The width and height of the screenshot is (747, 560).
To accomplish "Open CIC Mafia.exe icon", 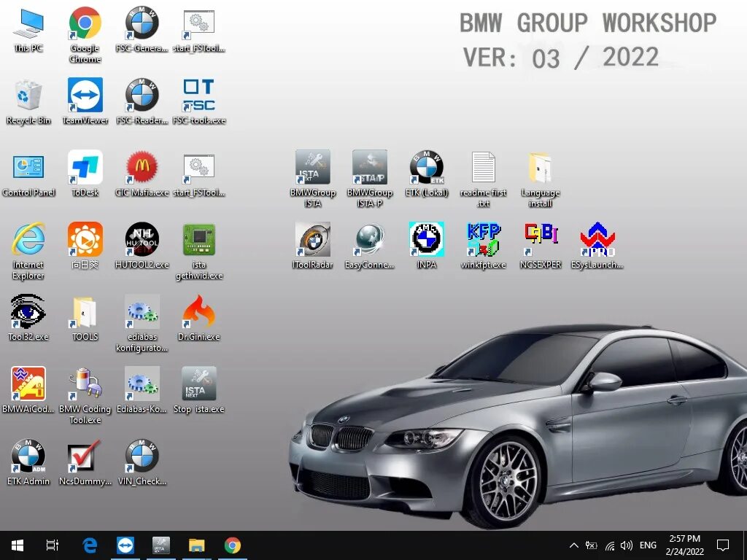I will pos(142,174).
